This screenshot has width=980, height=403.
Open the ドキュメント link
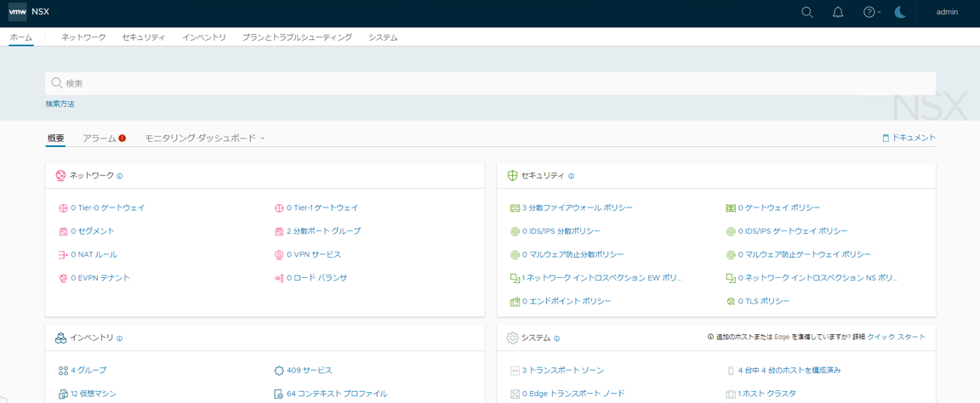point(909,138)
